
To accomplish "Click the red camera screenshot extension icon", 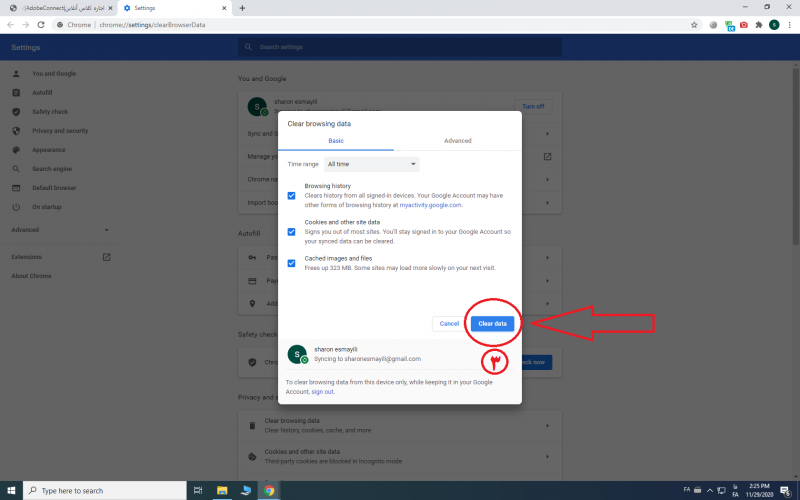I will pyautogui.click(x=743, y=24).
